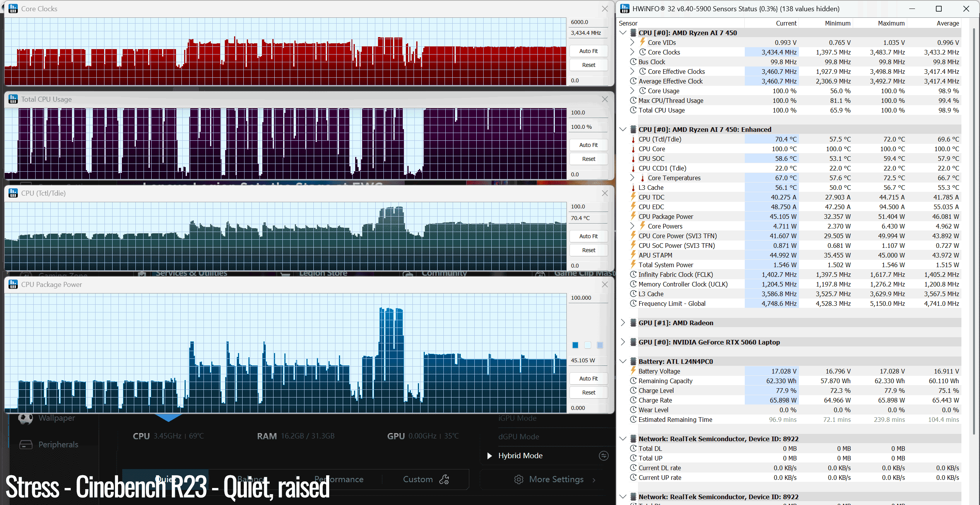
Task: Switch to Custom performance mode
Action: 426,479
